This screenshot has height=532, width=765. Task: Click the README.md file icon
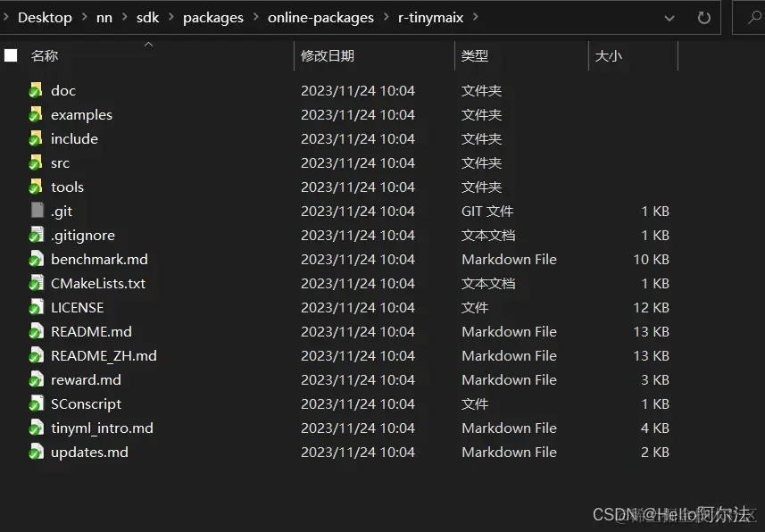pyautogui.click(x=36, y=331)
